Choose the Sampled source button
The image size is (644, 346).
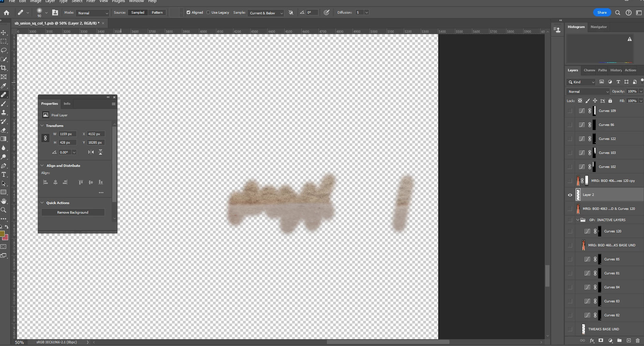pos(138,13)
